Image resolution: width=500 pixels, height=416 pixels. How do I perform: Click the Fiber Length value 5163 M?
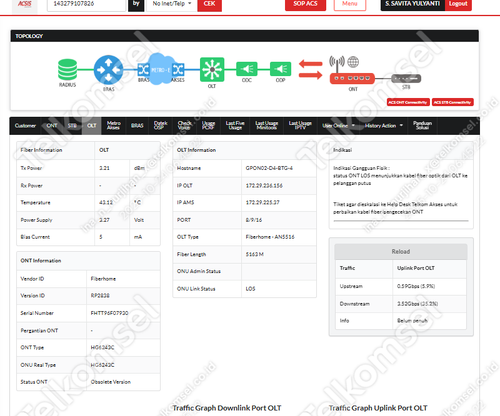pos(255,254)
